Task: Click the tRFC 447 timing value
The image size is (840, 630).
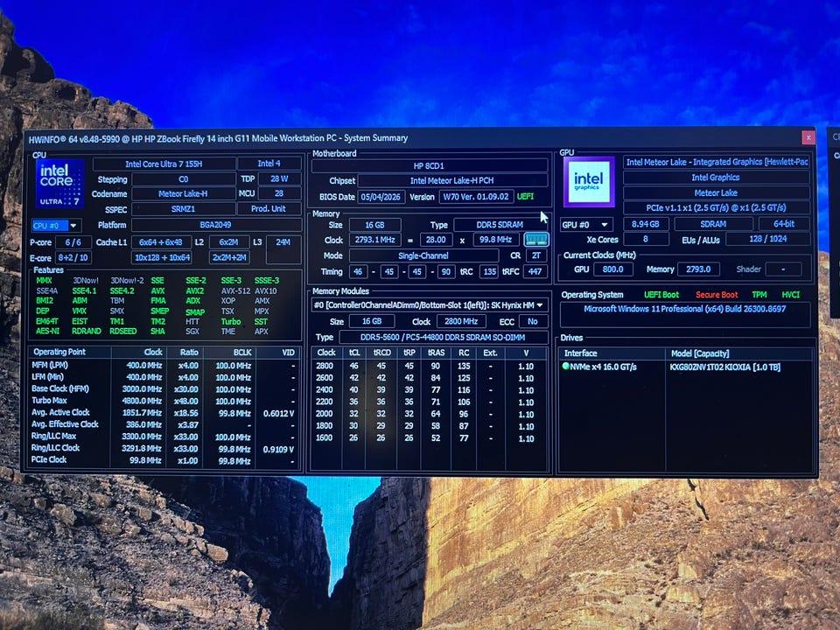Action: (x=535, y=271)
